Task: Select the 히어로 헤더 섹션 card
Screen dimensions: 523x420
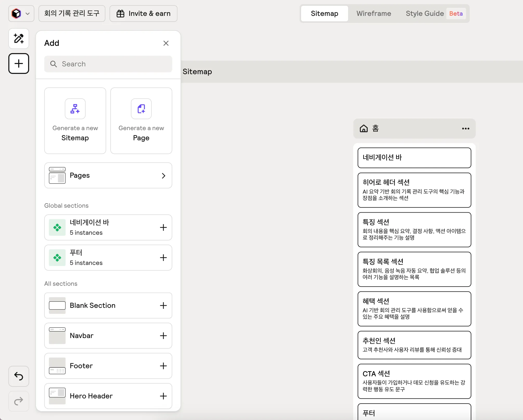Action: pyautogui.click(x=414, y=190)
